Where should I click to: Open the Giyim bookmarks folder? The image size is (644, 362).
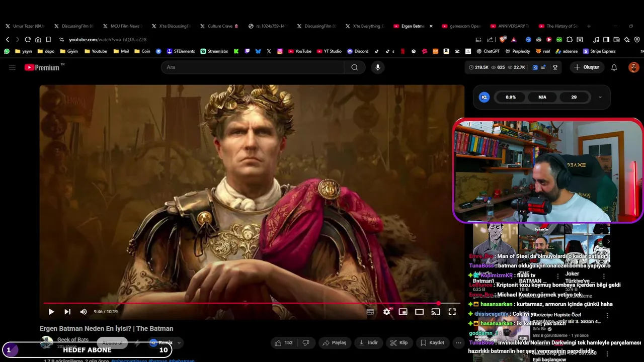(69, 51)
